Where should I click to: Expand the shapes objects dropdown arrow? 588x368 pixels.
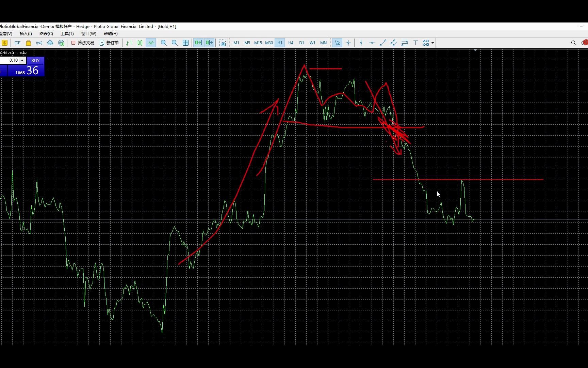point(432,43)
